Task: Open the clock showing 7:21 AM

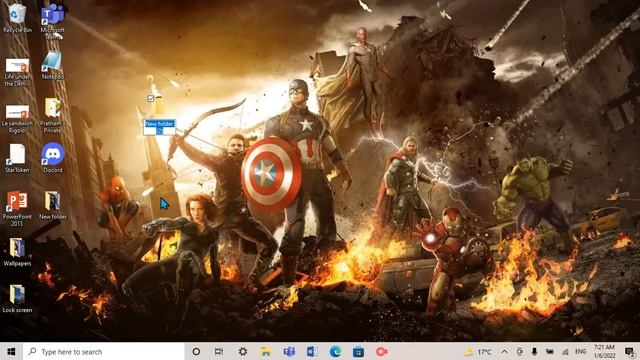Action: [x=604, y=351]
